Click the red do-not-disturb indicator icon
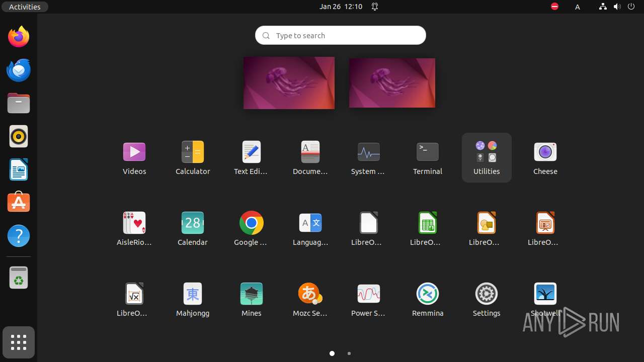The height and width of the screenshot is (362, 644). 554,7
